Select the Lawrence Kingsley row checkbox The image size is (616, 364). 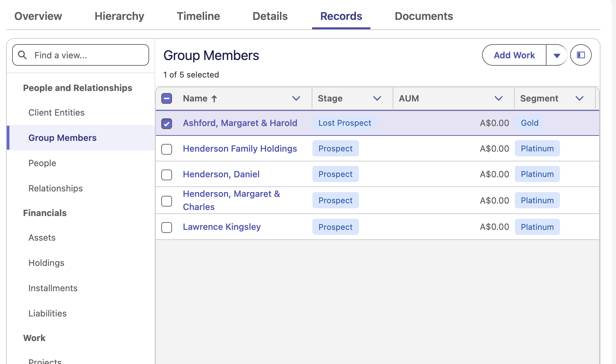coord(167,227)
